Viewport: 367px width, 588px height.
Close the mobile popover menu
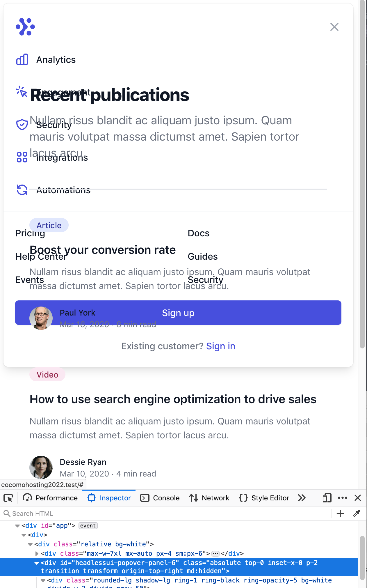point(334,27)
